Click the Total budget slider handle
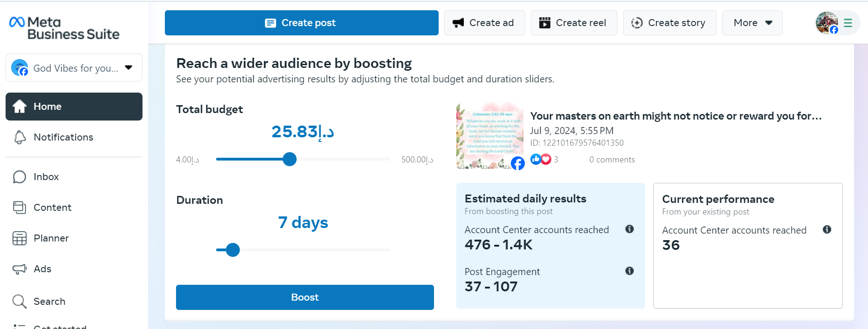Screen dimensions: 868x329 click(x=290, y=159)
